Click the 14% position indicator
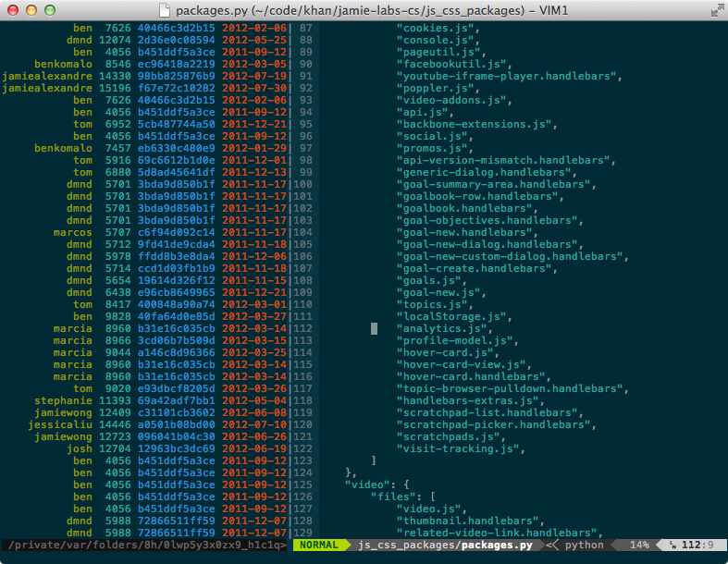 639,545
